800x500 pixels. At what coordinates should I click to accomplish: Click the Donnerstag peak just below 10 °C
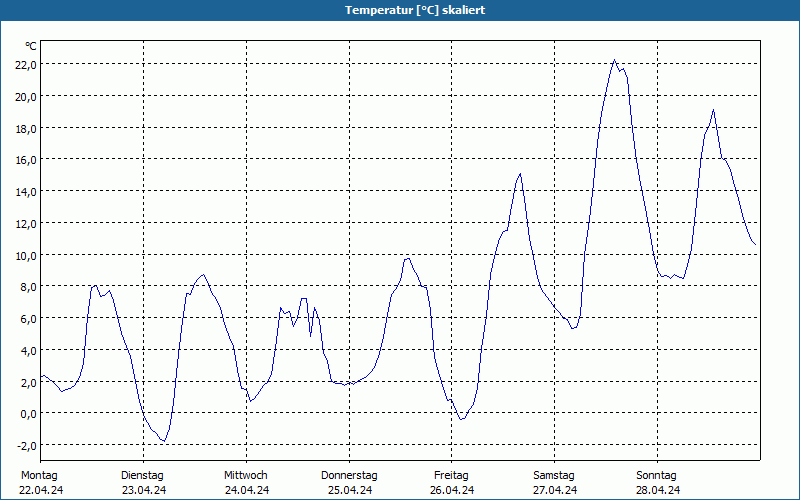tap(407, 259)
